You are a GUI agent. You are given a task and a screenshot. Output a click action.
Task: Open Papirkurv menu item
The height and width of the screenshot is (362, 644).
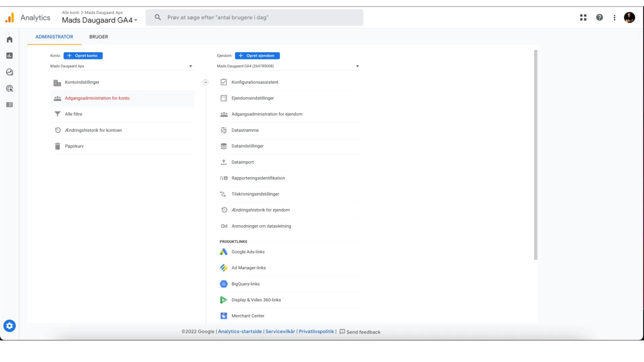point(122,146)
